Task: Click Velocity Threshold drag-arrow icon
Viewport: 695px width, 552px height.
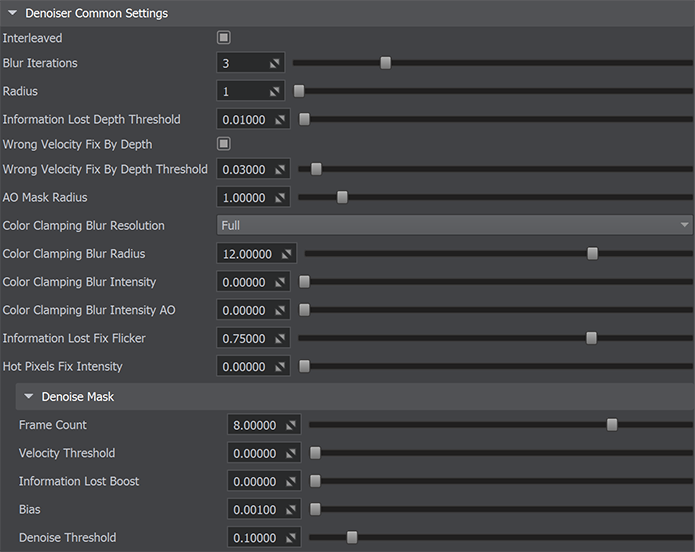Action: coord(291,454)
